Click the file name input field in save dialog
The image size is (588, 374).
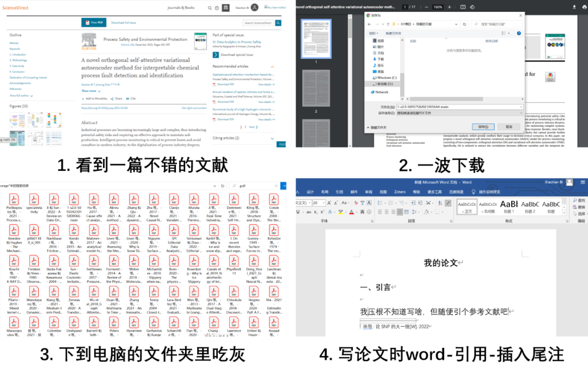pyautogui.click(x=460, y=107)
